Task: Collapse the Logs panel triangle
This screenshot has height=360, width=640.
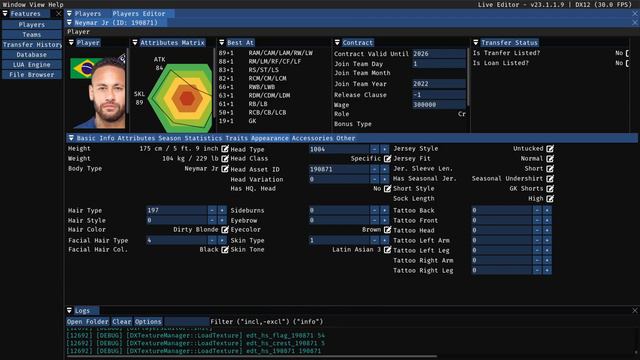Action: [69, 311]
